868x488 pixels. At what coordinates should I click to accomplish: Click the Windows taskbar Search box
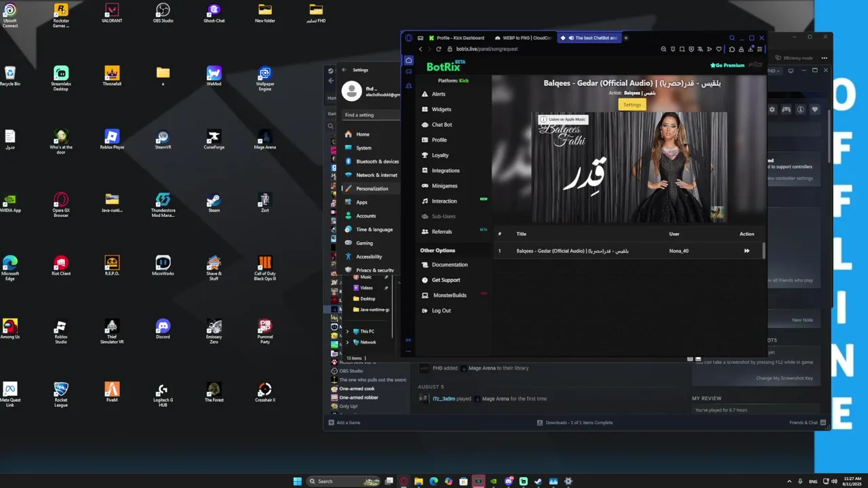pyautogui.click(x=343, y=481)
